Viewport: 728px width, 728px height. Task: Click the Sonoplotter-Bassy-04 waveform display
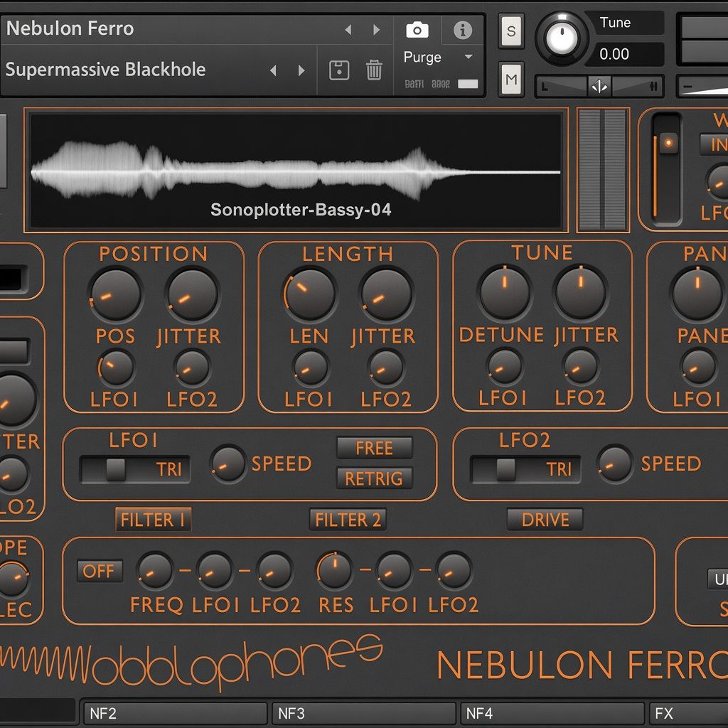tap(296, 171)
